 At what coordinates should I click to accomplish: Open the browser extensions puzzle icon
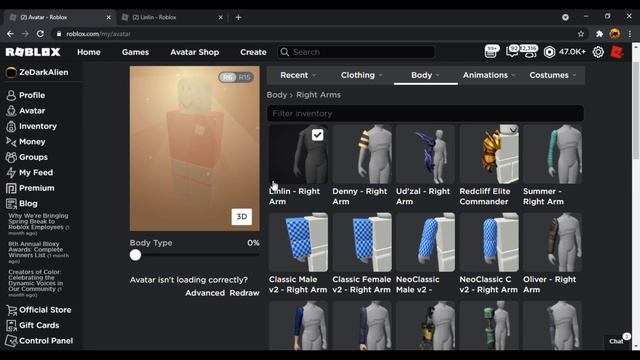[599, 34]
